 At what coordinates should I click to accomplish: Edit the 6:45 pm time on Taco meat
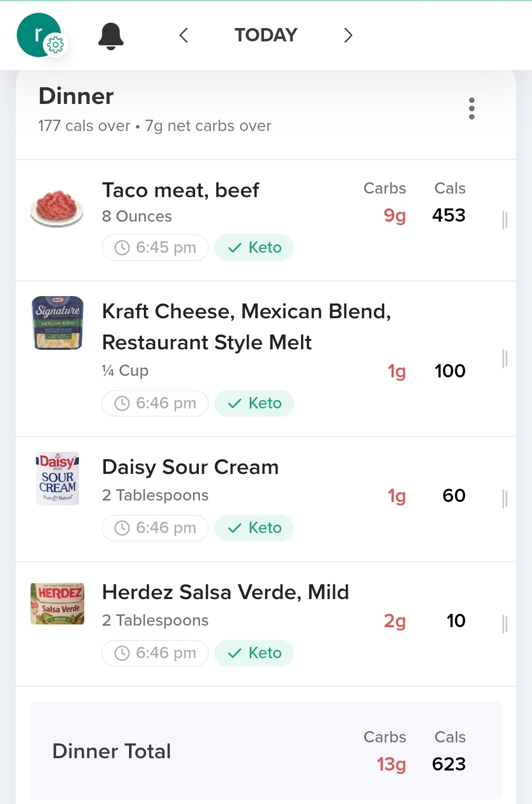point(155,247)
